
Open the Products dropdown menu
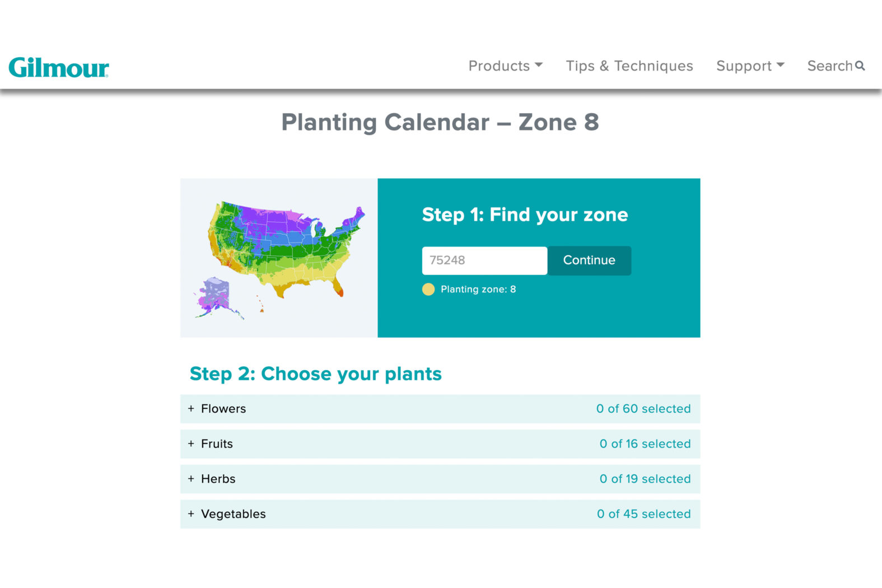click(x=505, y=66)
